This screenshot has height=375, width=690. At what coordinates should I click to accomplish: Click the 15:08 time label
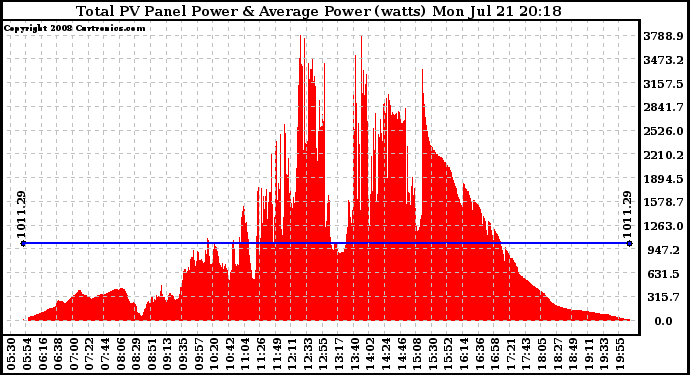tap(417, 354)
